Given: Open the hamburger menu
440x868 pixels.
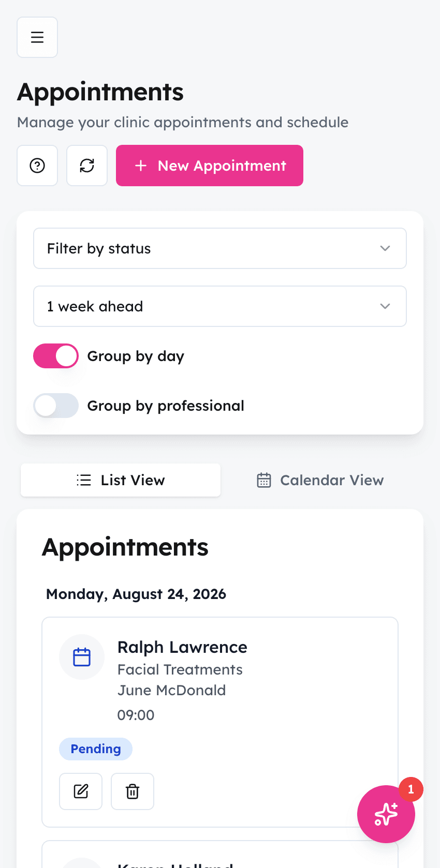Looking at the screenshot, I should coord(37,37).
